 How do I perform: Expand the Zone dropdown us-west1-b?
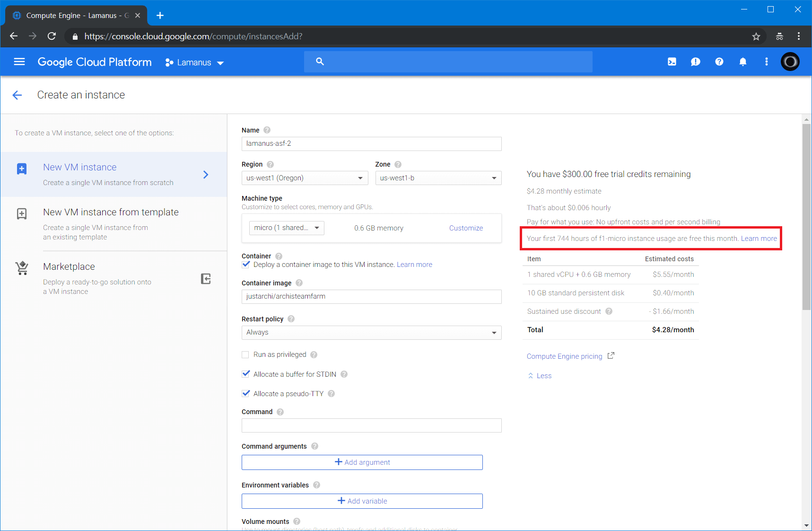tap(438, 178)
